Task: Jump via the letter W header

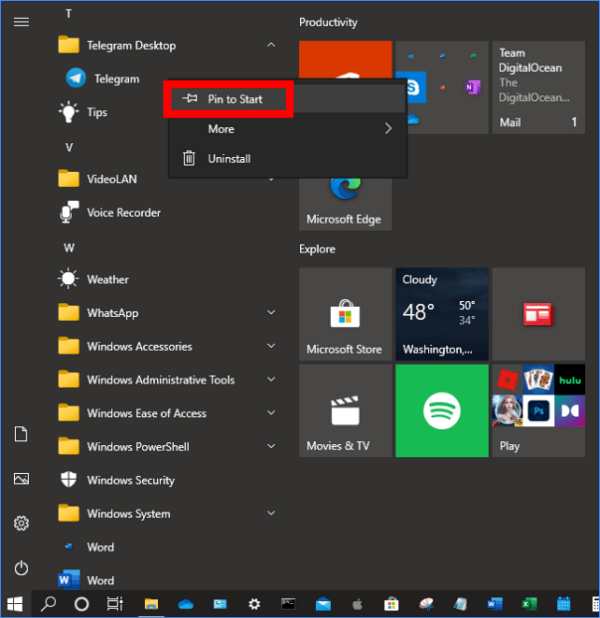Action: pos(69,248)
